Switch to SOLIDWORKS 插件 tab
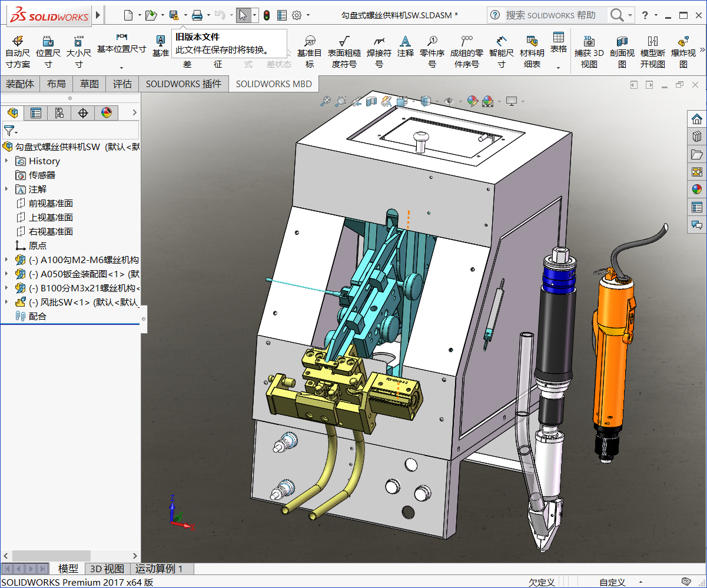 click(x=184, y=84)
